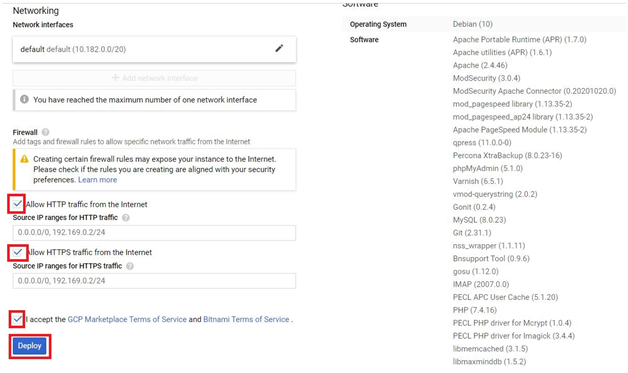Screen dimensions: 628x373
Task: Toggle the Terms of Service acceptance checkbox
Action: (17, 319)
